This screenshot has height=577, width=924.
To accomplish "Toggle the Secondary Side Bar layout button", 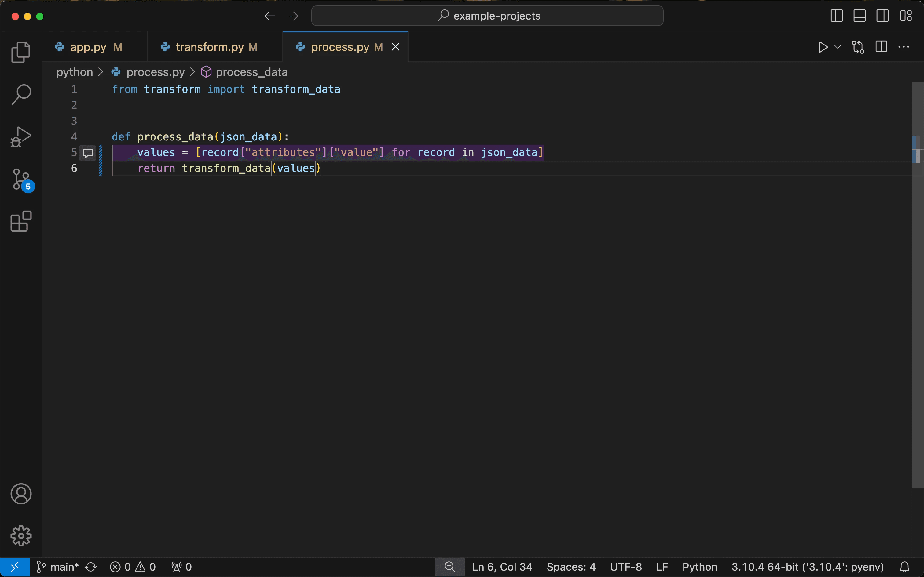I will pos(882,16).
